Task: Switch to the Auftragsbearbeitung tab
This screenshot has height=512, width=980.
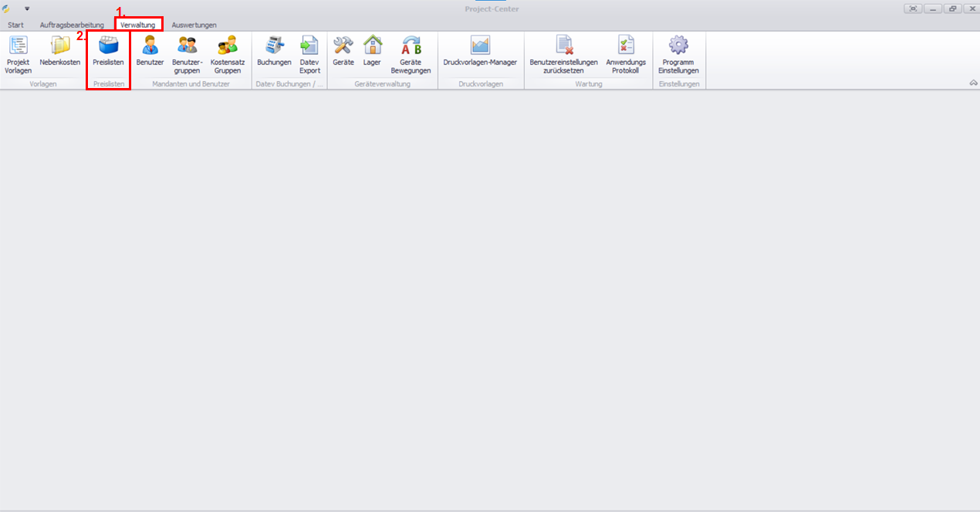Action: (x=72, y=25)
